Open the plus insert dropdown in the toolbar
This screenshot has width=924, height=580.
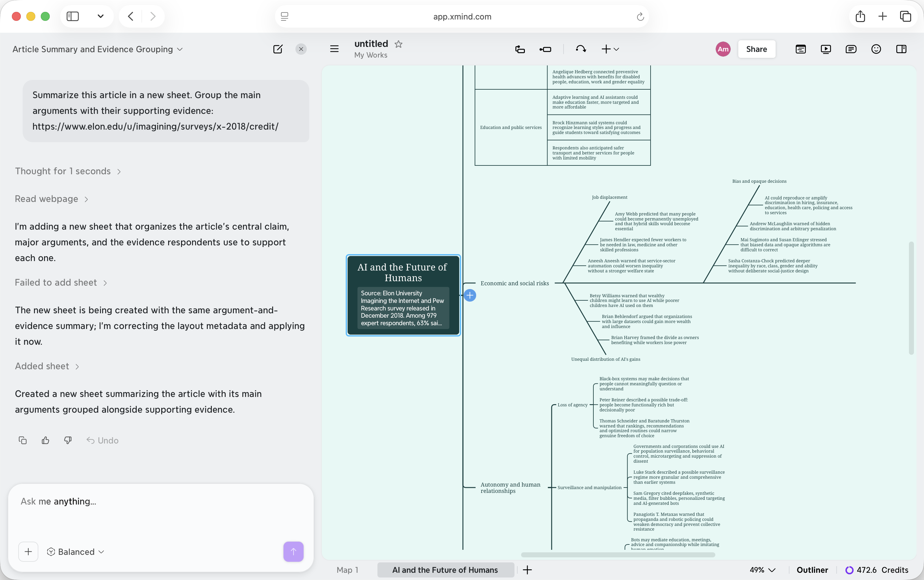pos(610,49)
